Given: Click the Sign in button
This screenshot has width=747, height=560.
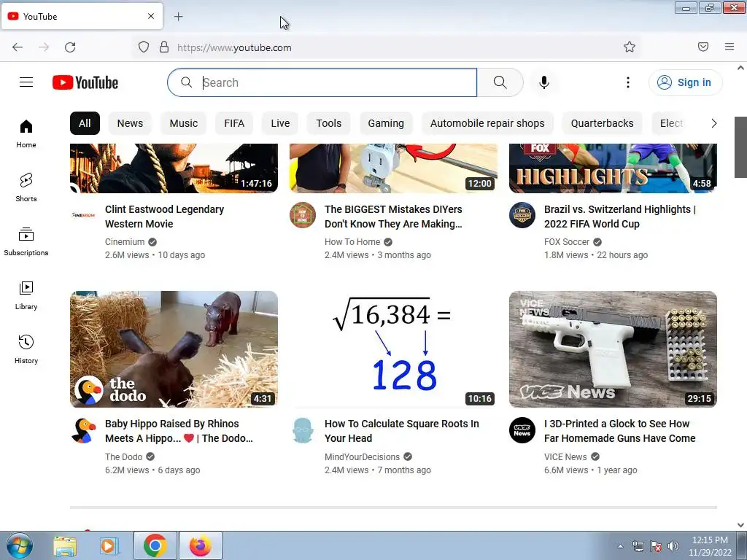Looking at the screenshot, I should (685, 82).
